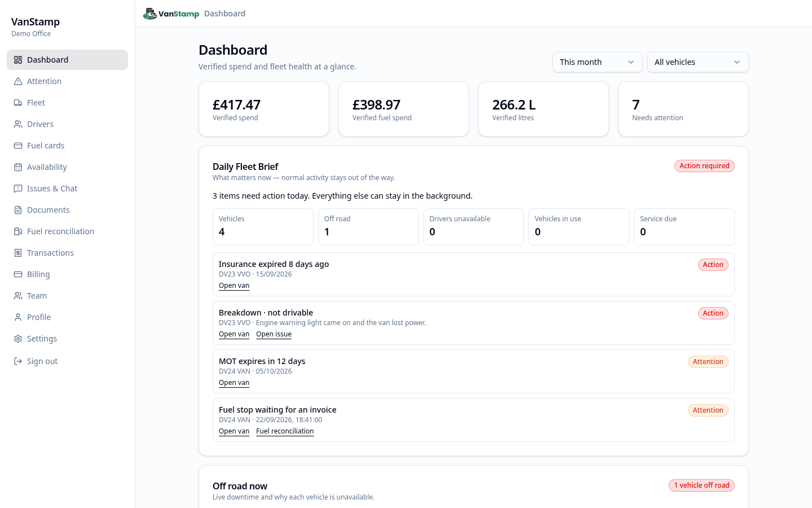View Transactions page
812x508 pixels.
68,253
